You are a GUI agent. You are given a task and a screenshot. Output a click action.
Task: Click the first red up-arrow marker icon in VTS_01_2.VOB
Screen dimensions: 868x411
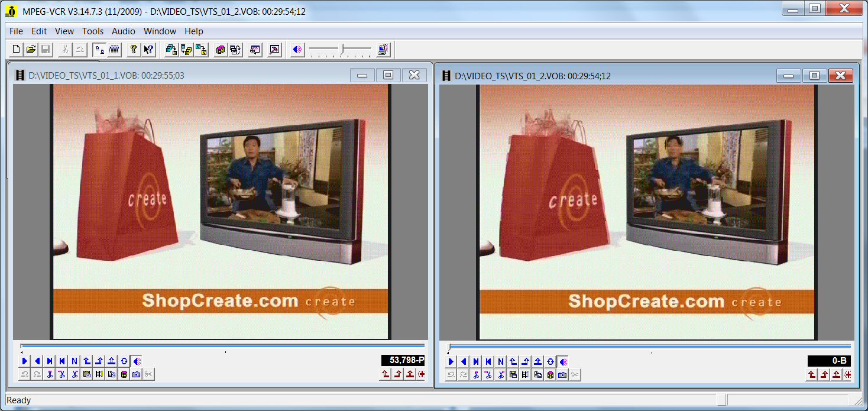point(811,374)
